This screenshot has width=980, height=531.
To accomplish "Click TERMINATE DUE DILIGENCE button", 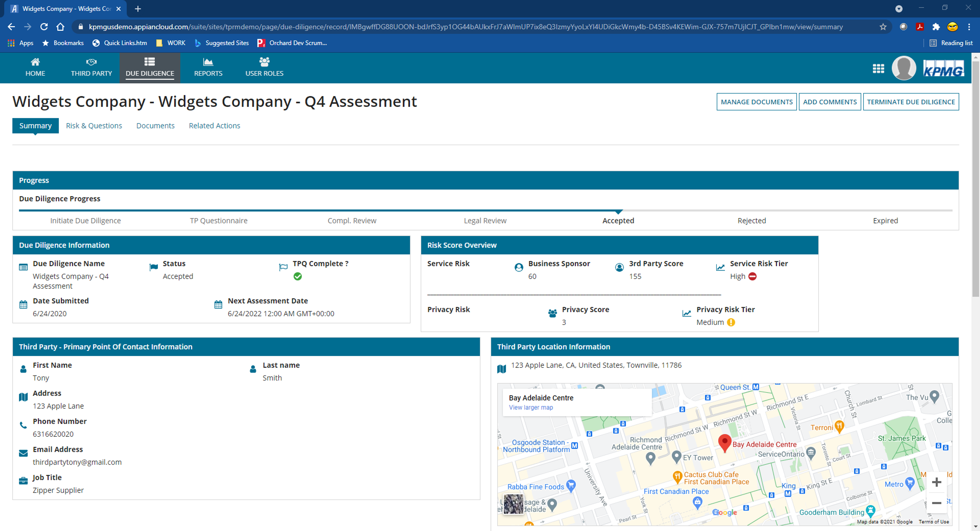I will pyautogui.click(x=911, y=102).
